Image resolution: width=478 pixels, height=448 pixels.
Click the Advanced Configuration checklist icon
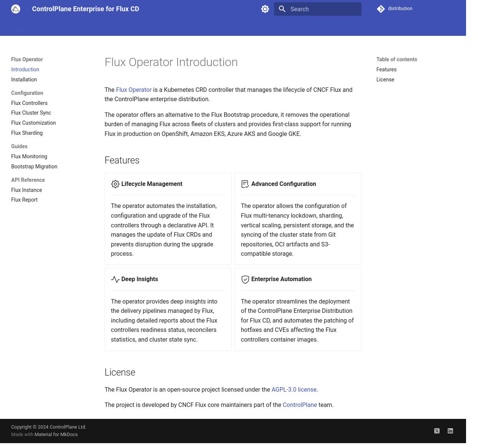click(245, 184)
